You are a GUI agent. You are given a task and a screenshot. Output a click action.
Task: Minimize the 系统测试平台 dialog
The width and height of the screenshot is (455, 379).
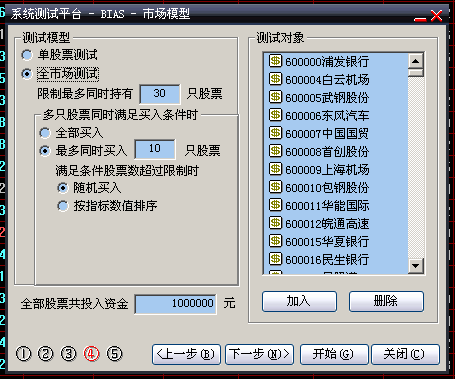(x=420, y=19)
